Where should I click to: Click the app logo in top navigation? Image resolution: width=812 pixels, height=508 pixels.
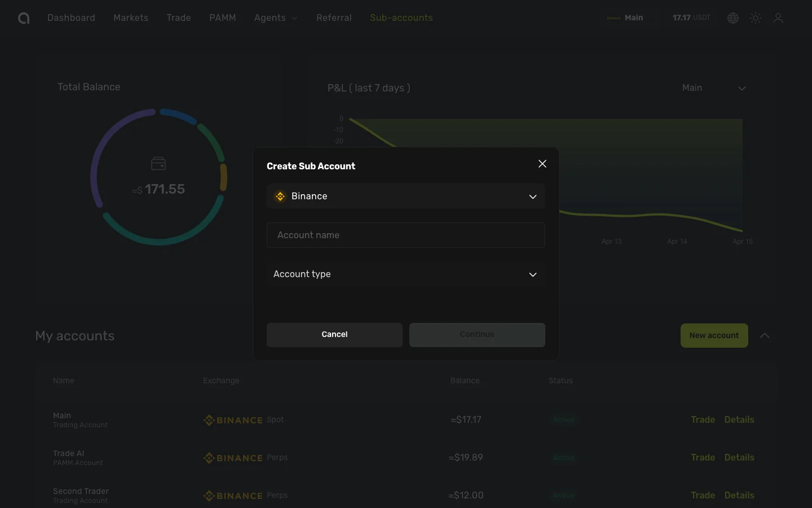pyautogui.click(x=23, y=18)
